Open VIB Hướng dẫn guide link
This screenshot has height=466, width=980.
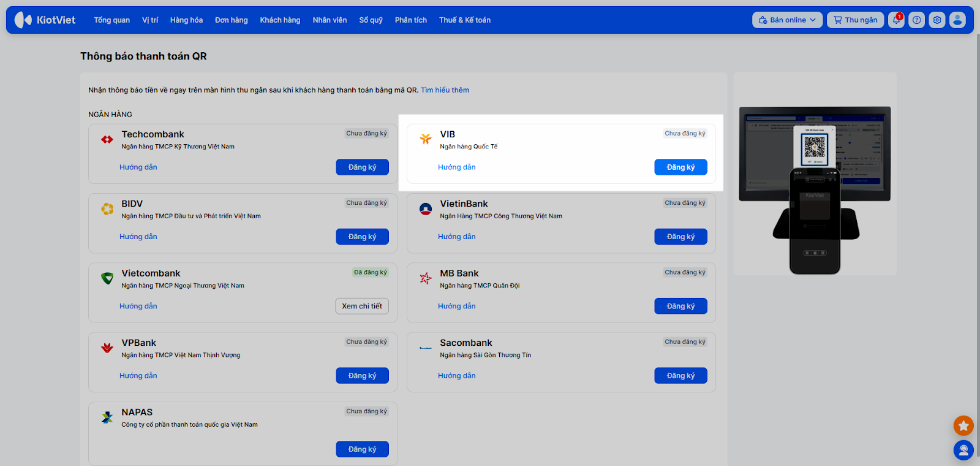coord(457,167)
